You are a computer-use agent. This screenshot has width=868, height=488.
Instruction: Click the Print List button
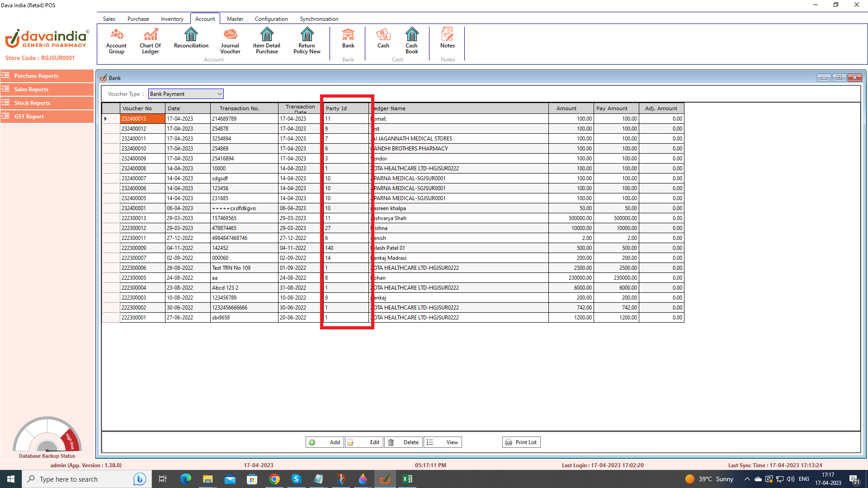pos(521,442)
